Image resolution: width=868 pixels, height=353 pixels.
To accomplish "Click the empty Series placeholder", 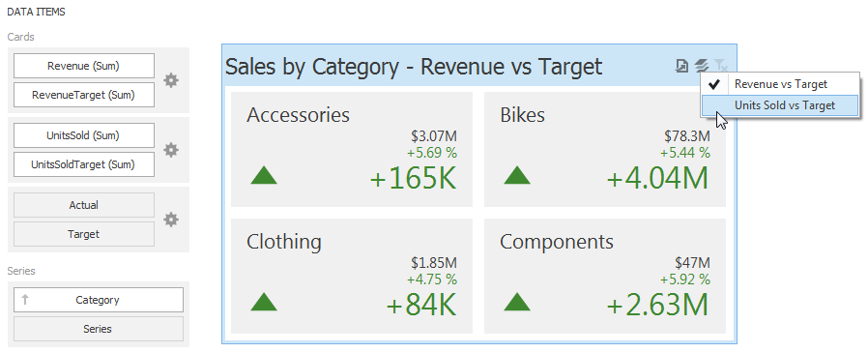I will point(98,329).
